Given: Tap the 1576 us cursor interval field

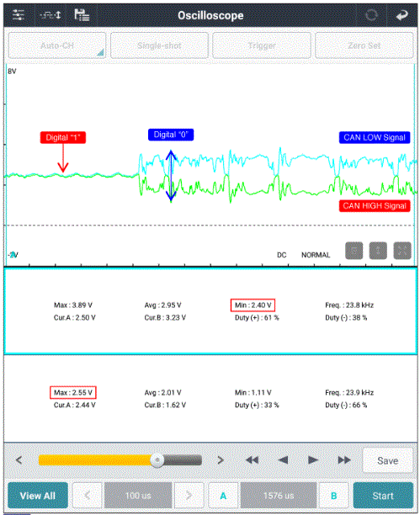Looking at the screenshot, I should click(x=279, y=496).
